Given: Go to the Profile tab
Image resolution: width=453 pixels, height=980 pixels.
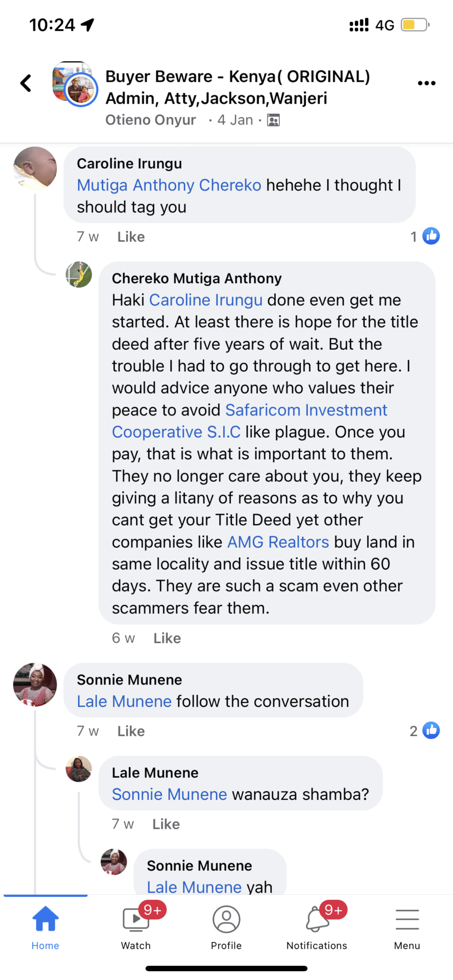Looking at the screenshot, I should 226,927.
